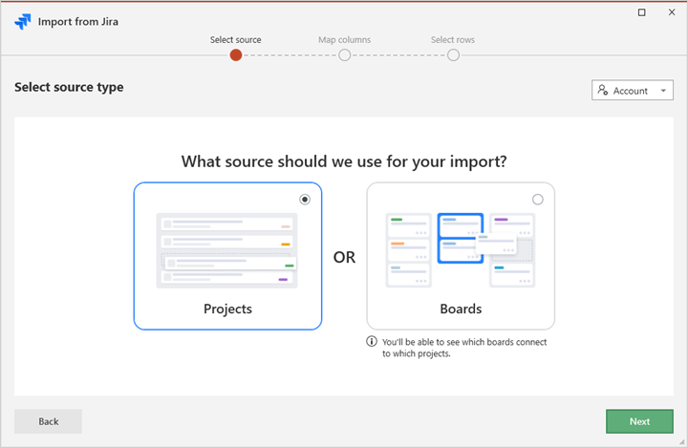Go to the Select rows step marker
The width and height of the screenshot is (688, 448).
453,55
